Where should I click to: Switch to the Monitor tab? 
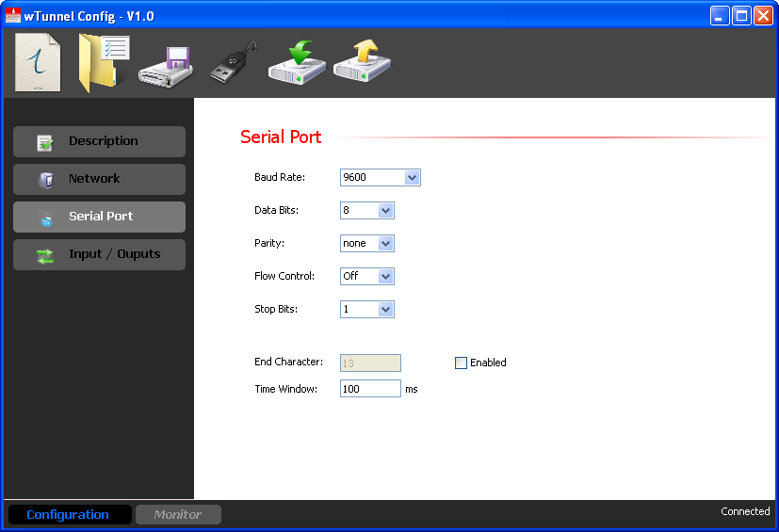point(178,514)
